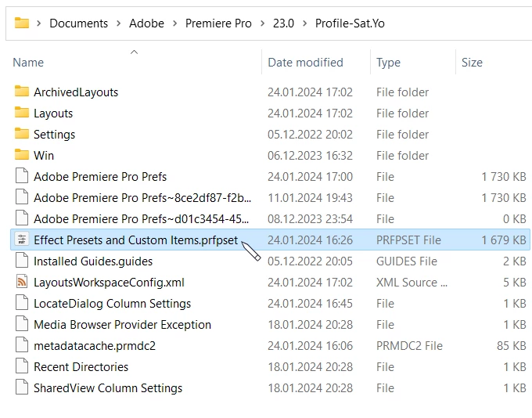Viewport: 532px width, 418px height.
Task: Select the Recent Directories file row
Action: tap(271, 366)
